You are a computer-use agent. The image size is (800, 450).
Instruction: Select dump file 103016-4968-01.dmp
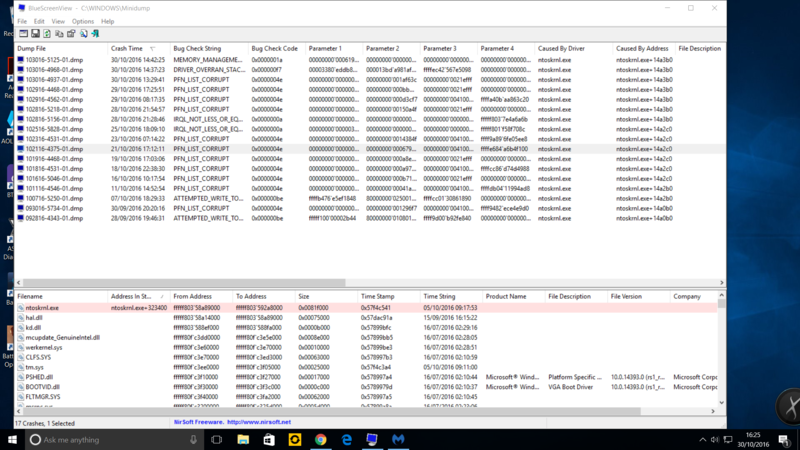pos(54,70)
